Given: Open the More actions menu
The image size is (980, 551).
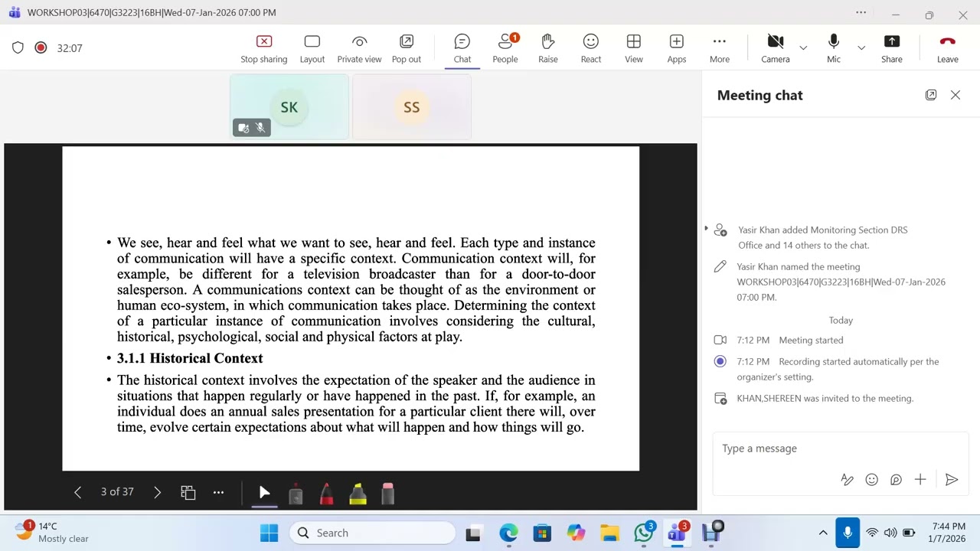Looking at the screenshot, I should click(x=720, y=48).
